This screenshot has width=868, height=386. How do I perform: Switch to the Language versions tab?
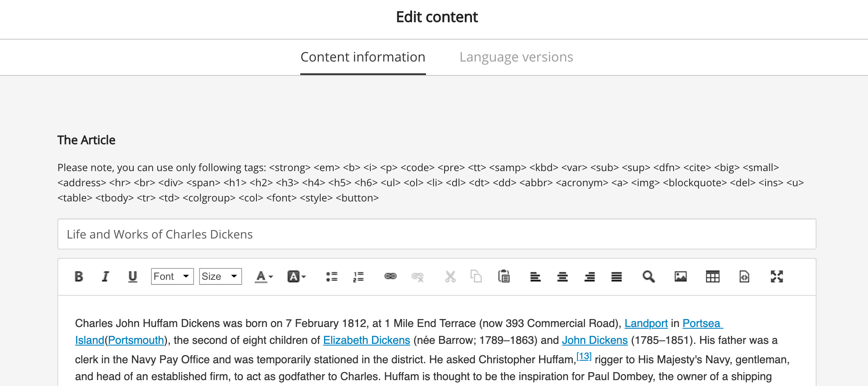click(x=516, y=57)
